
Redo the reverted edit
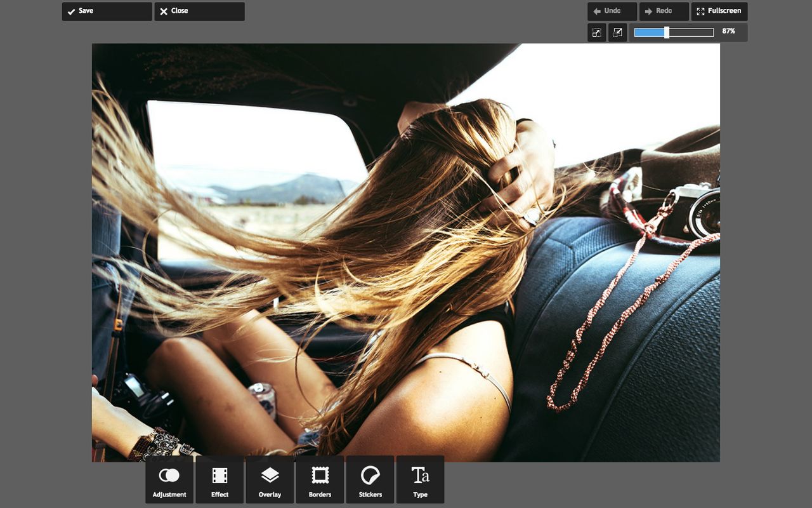tap(664, 11)
